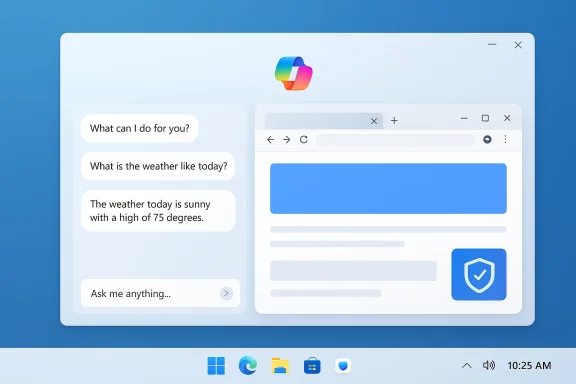The height and width of the screenshot is (384, 576).
Task: Launch Microsoft Edge from the taskbar
Action: (248, 366)
